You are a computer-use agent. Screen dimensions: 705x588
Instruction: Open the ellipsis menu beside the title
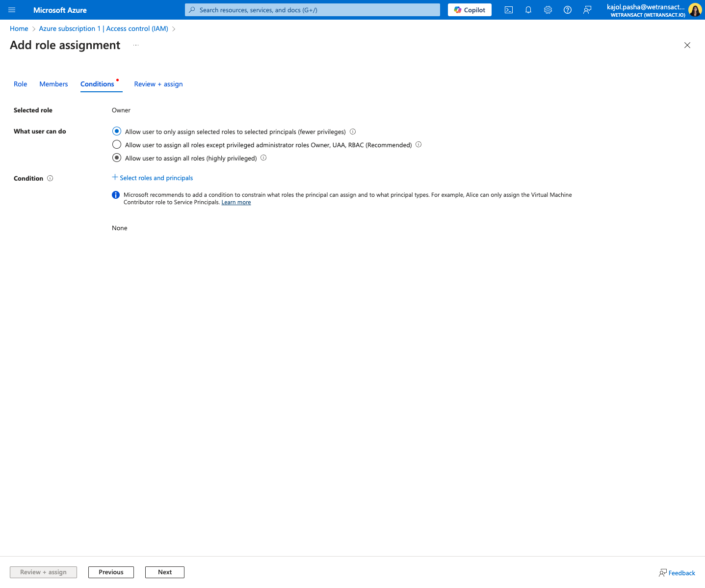(x=136, y=45)
